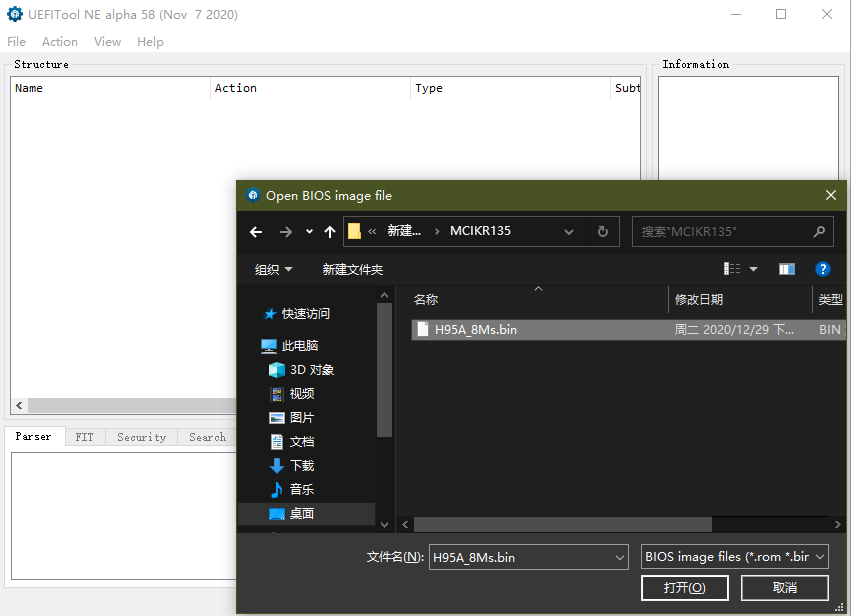Expand the recent locations dropdown arrow
The width and height of the screenshot is (851, 616).
pyautogui.click(x=309, y=232)
